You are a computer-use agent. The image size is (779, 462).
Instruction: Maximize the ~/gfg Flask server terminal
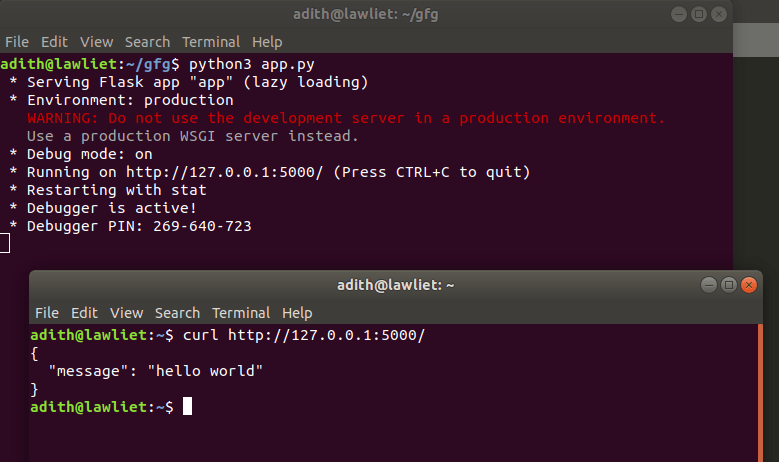[x=699, y=14]
